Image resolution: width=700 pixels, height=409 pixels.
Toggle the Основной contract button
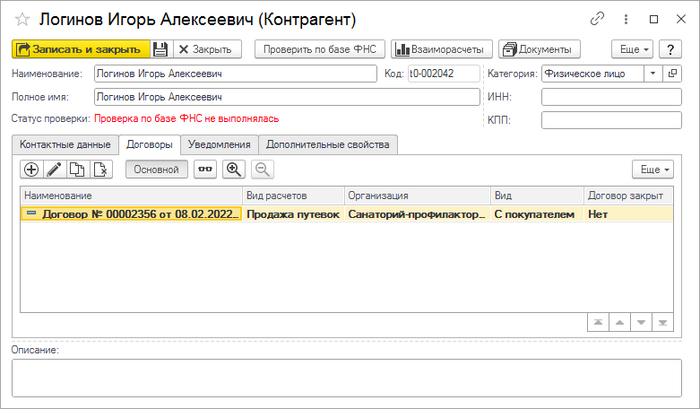point(155,170)
